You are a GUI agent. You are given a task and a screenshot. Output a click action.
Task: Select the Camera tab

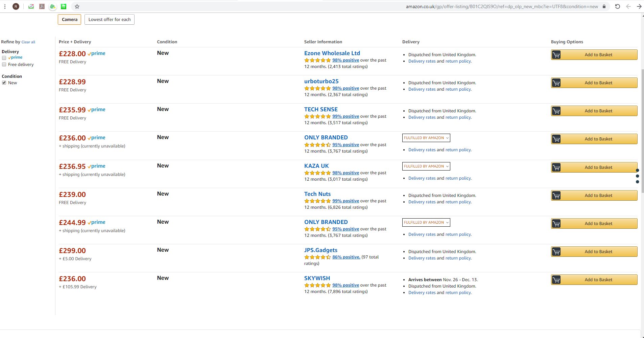point(70,20)
